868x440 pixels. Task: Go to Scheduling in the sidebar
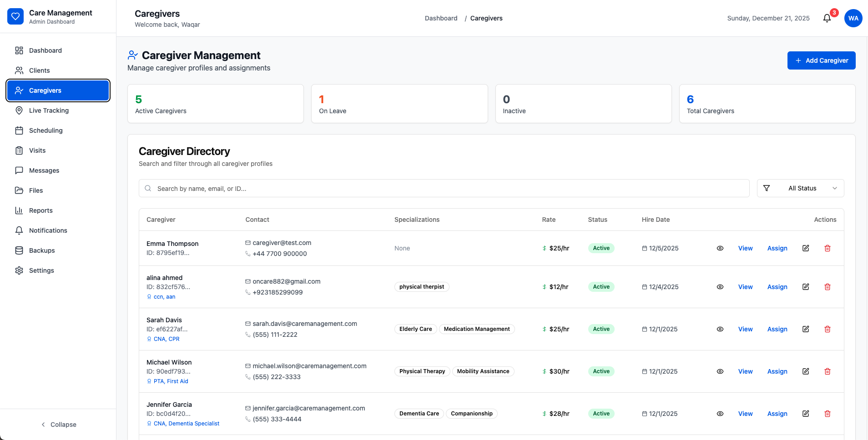45,130
